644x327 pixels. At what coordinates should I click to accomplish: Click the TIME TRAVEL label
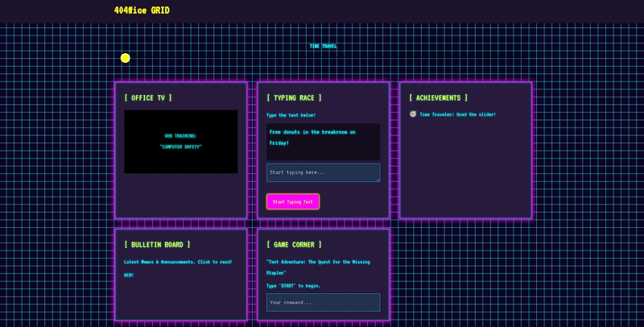tap(324, 46)
